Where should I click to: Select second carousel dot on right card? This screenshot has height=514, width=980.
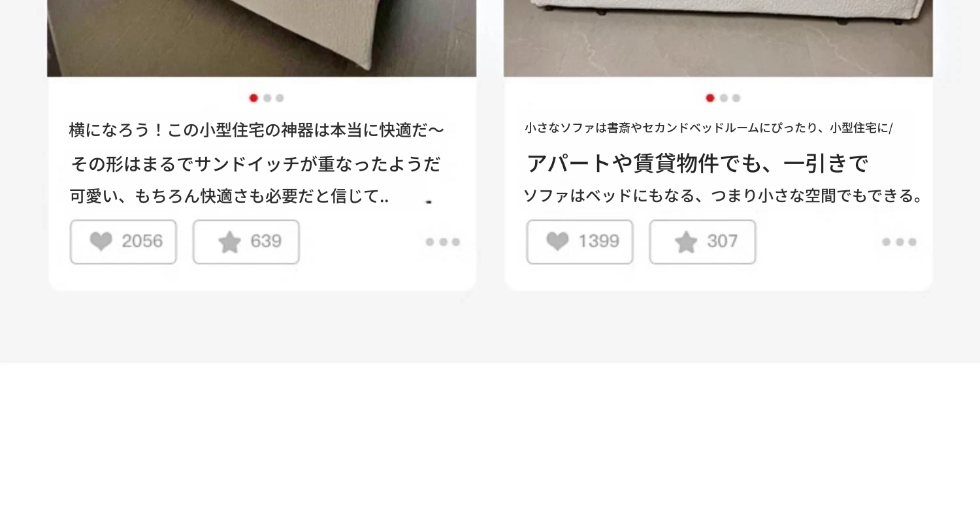coord(724,98)
